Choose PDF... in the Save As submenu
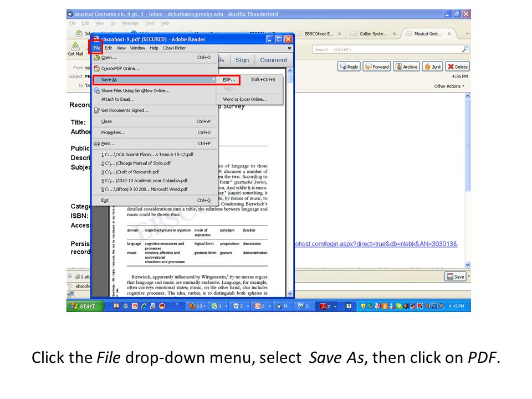The height and width of the screenshot is (399, 532). [x=249, y=79]
